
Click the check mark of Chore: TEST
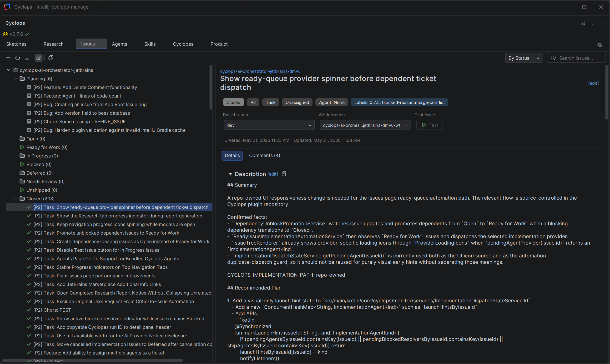(29, 310)
